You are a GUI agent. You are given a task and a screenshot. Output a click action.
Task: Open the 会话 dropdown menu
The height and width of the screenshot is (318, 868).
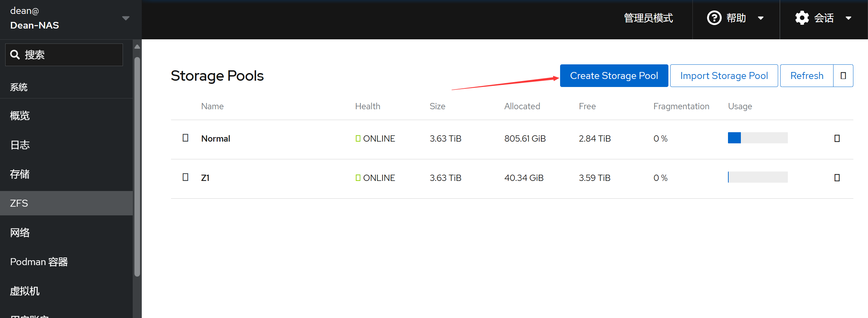848,18
